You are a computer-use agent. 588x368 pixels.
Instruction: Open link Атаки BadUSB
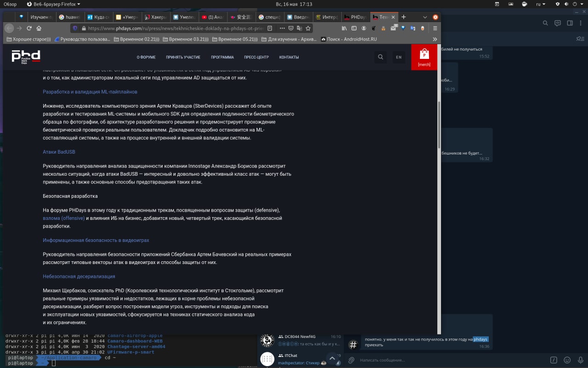(x=59, y=152)
